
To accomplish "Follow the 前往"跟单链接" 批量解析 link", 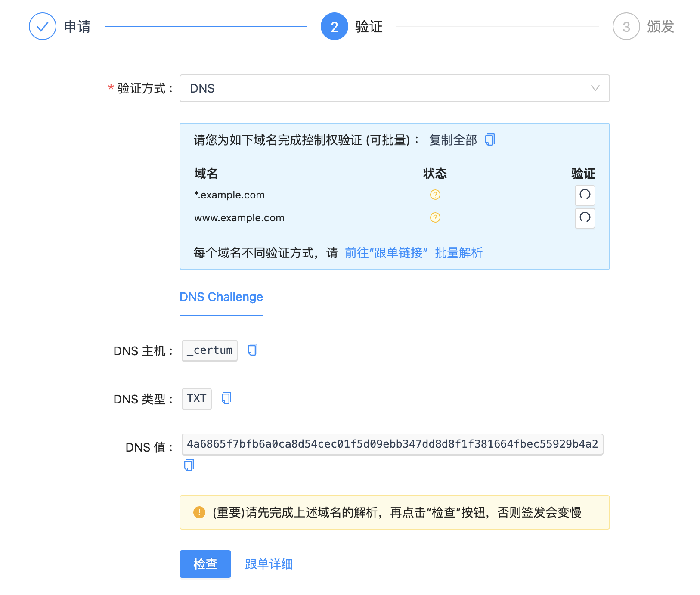I will [413, 253].
